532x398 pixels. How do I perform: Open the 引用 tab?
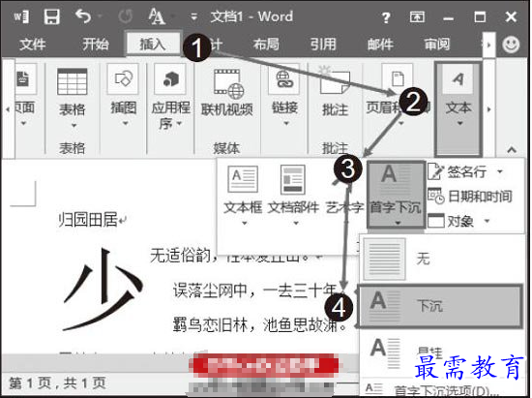tap(323, 45)
